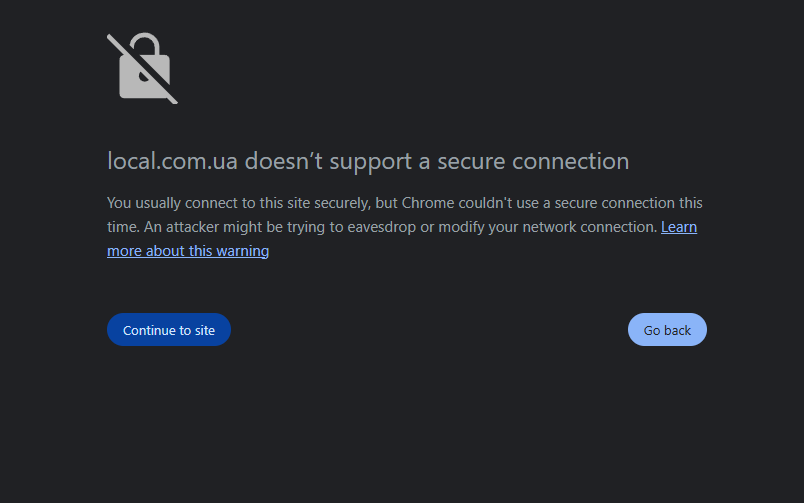Click the word 'support' in the heading
804x503 pixels.
tap(370, 163)
